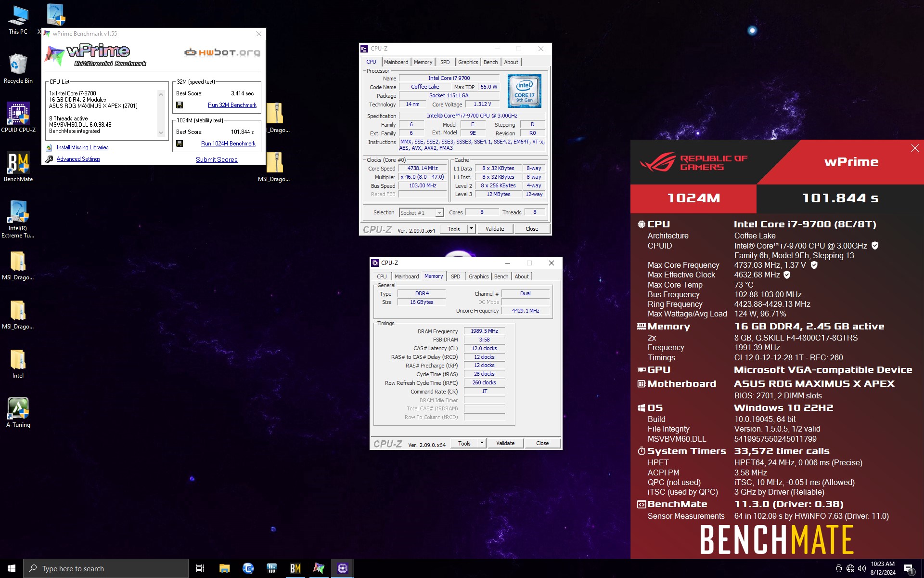This screenshot has height=578, width=924.
Task: Open the Intel folder on desktop
Action: coord(18,364)
